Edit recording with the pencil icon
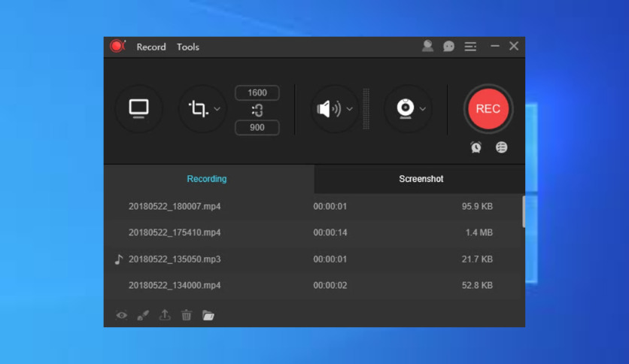The image size is (629, 364). [x=143, y=316]
